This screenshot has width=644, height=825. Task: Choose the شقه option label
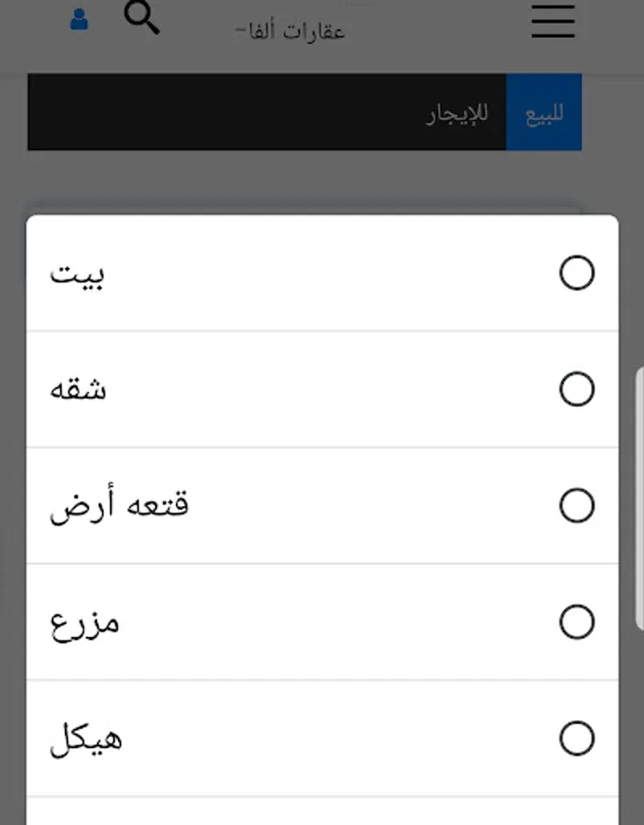tap(78, 390)
